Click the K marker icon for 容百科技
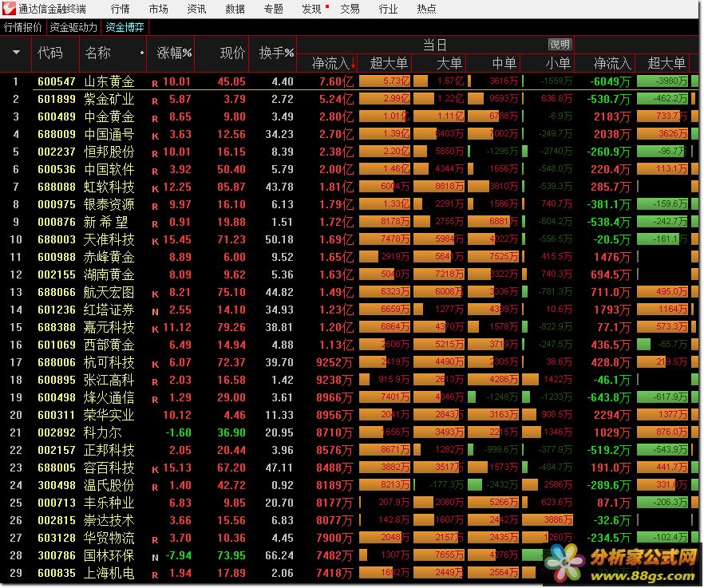 155,469
